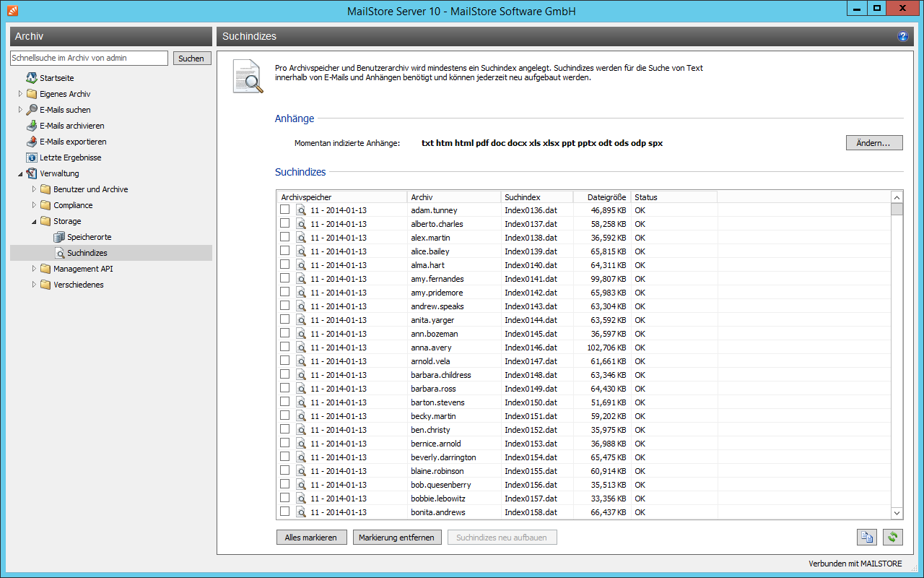Click Verbunden mit MAILSTORE status text
The width and height of the screenshot is (924, 578).
tap(855, 564)
